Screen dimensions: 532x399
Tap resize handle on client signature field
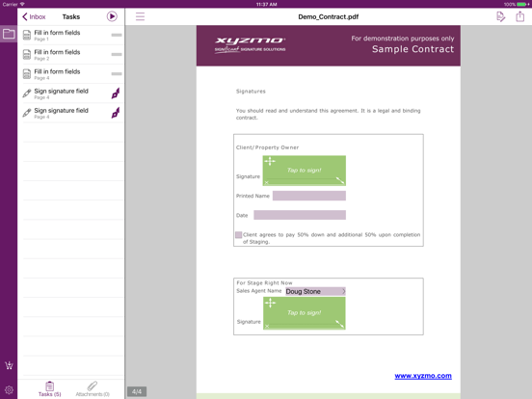(340, 180)
